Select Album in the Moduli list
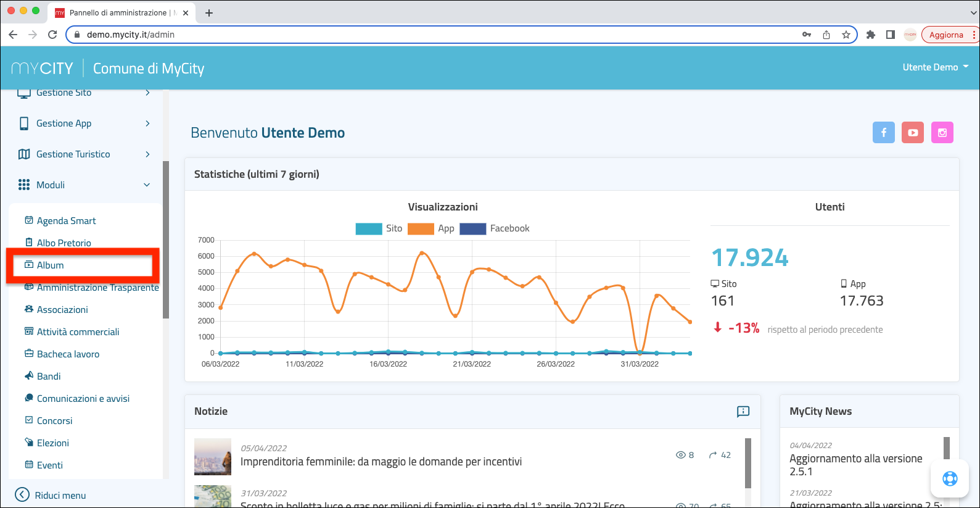This screenshot has width=980, height=508. 51,265
